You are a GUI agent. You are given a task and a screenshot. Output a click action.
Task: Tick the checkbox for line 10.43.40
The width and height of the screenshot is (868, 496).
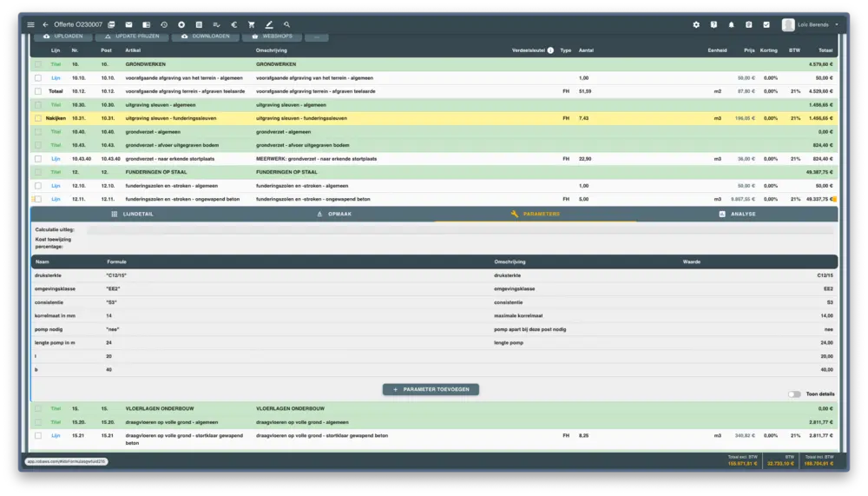(x=37, y=159)
